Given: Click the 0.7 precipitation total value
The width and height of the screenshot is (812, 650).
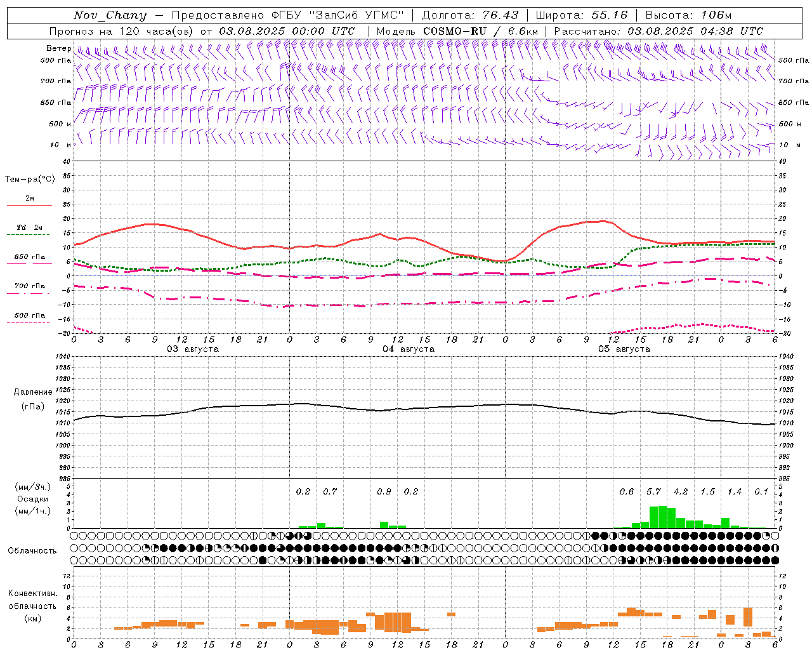Looking at the screenshot, I should click(x=330, y=491).
